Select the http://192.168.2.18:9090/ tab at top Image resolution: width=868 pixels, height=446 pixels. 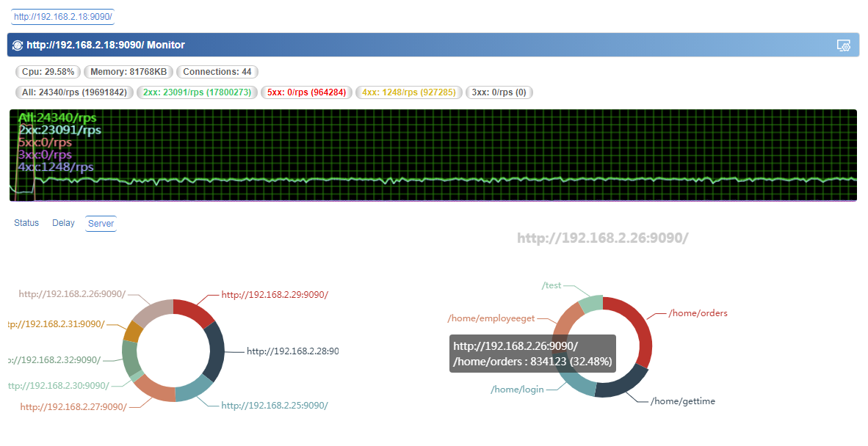click(x=62, y=17)
